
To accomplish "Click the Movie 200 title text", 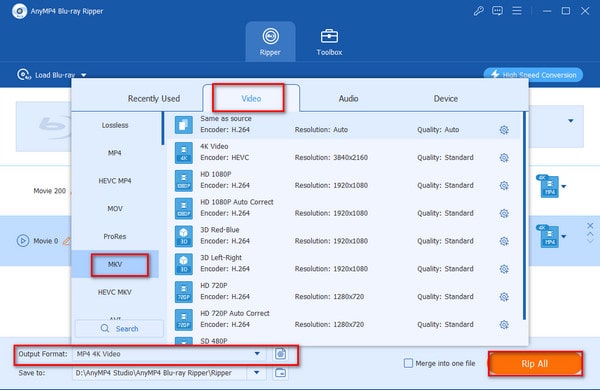I will (49, 191).
